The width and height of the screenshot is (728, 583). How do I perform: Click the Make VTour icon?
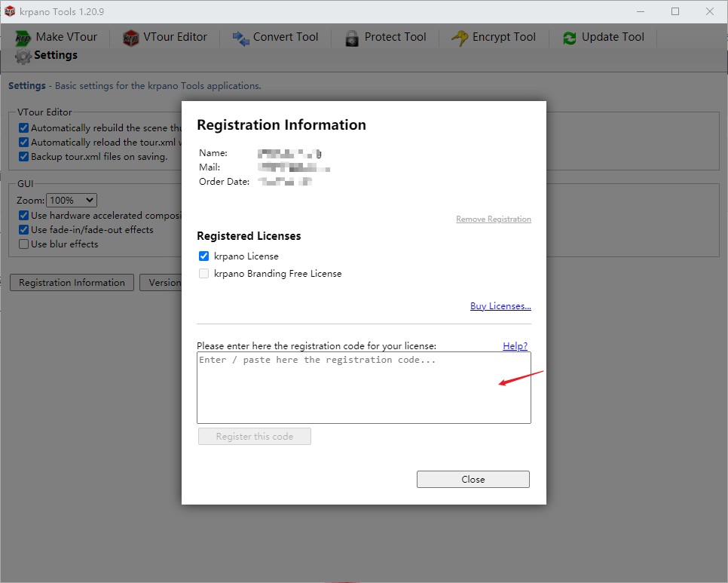point(23,38)
